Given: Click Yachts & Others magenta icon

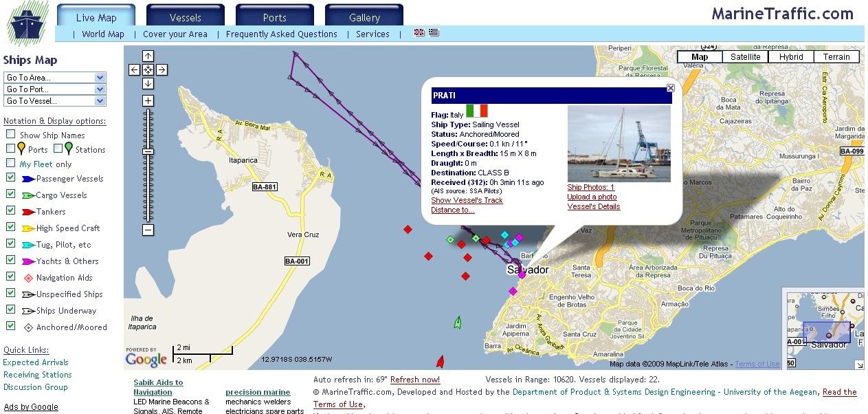Looking at the screenshot, I should [28, 261].
